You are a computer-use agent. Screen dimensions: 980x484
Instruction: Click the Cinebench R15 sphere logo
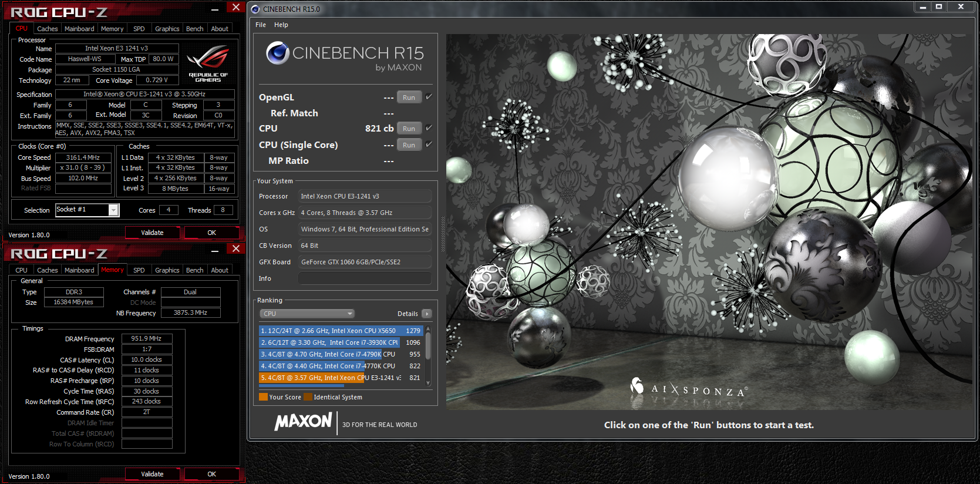pyautogui.click(x=277, y=53)
